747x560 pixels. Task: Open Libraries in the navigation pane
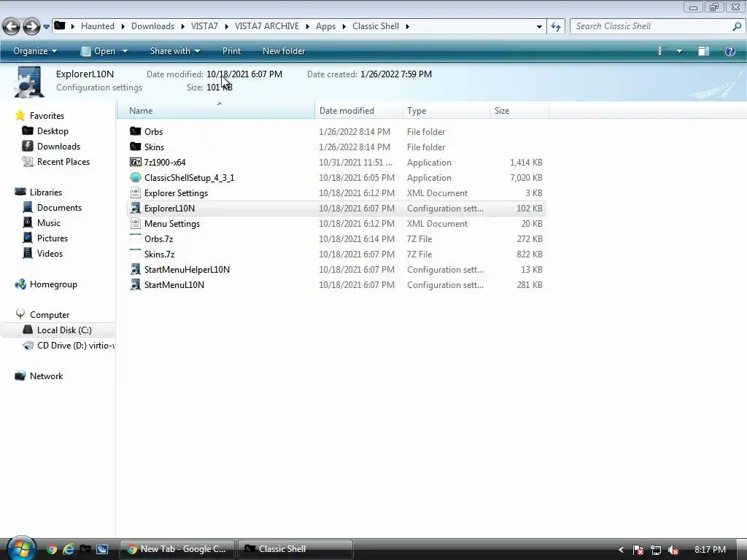click(x=46, y=192)
